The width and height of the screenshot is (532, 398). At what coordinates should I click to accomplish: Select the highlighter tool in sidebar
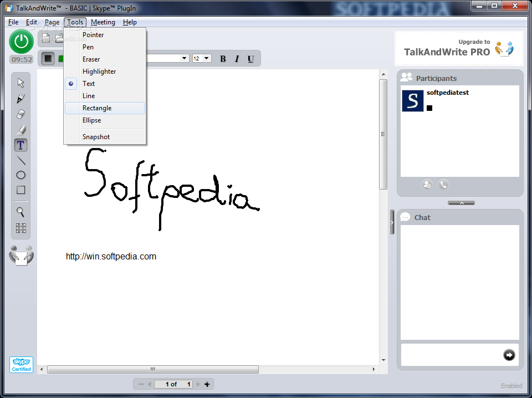pos(21,129)
